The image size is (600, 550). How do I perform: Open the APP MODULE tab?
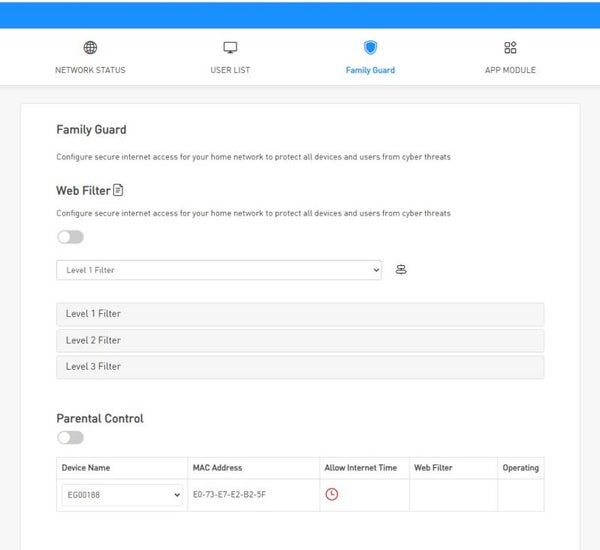[510, 71]
